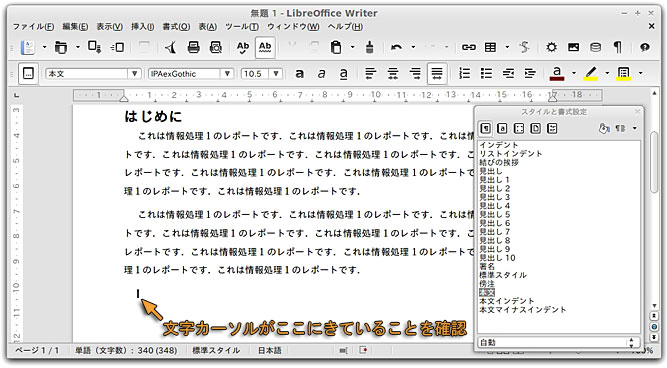Select the 本文インデント style in the list
This screenshot has width=667, height=368.
tap(507, 301)
